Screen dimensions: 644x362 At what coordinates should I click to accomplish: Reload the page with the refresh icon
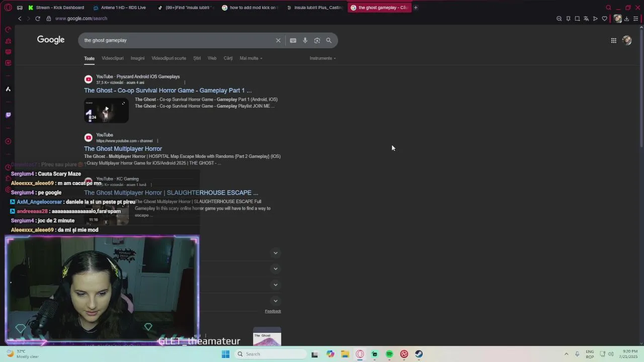[x=37, y=19]
